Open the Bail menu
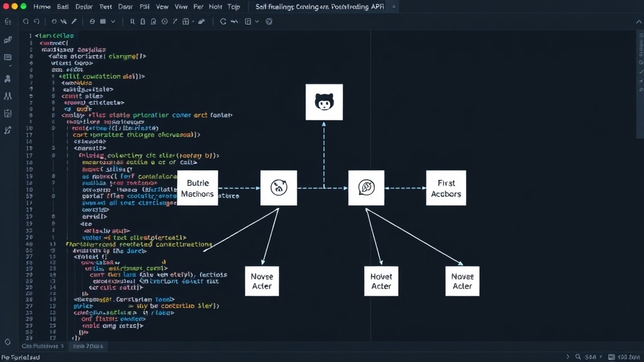 [x=63, y=6]
